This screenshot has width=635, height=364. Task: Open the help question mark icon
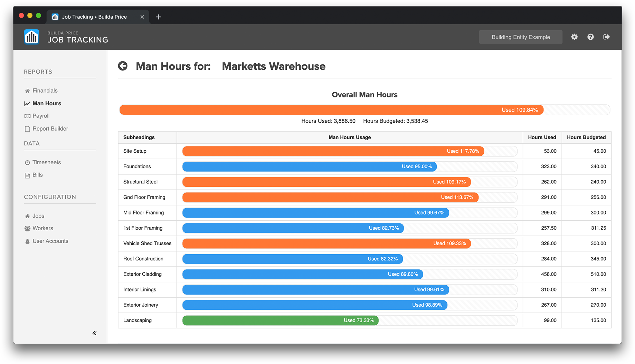click(x=590, y=37)
